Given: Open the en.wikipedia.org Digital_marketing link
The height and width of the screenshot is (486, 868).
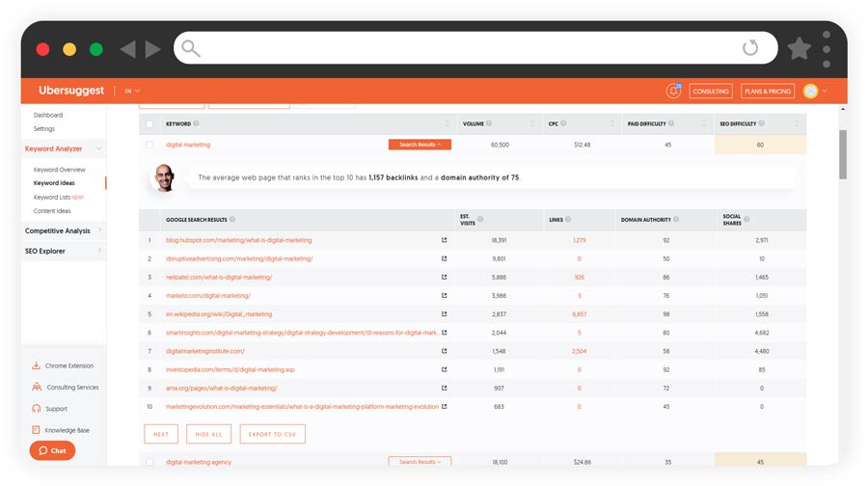Looking at the screenshot, I should point(219,313).
